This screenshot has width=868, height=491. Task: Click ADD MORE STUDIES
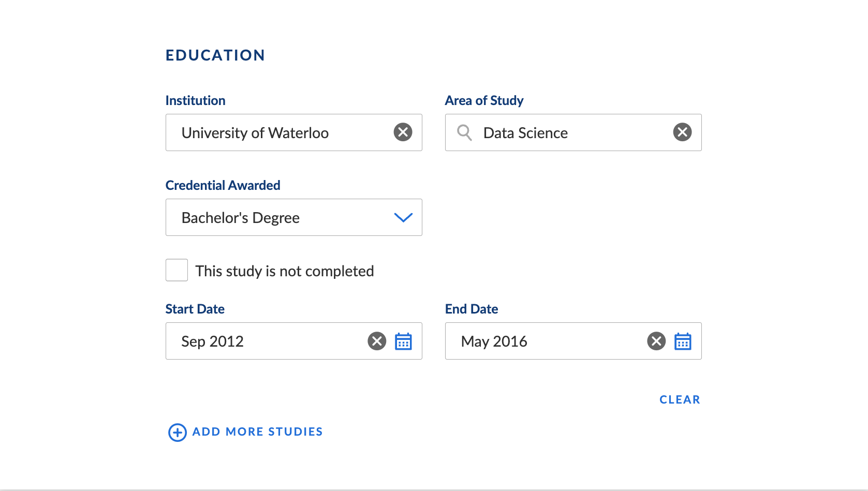pos(257,432)
